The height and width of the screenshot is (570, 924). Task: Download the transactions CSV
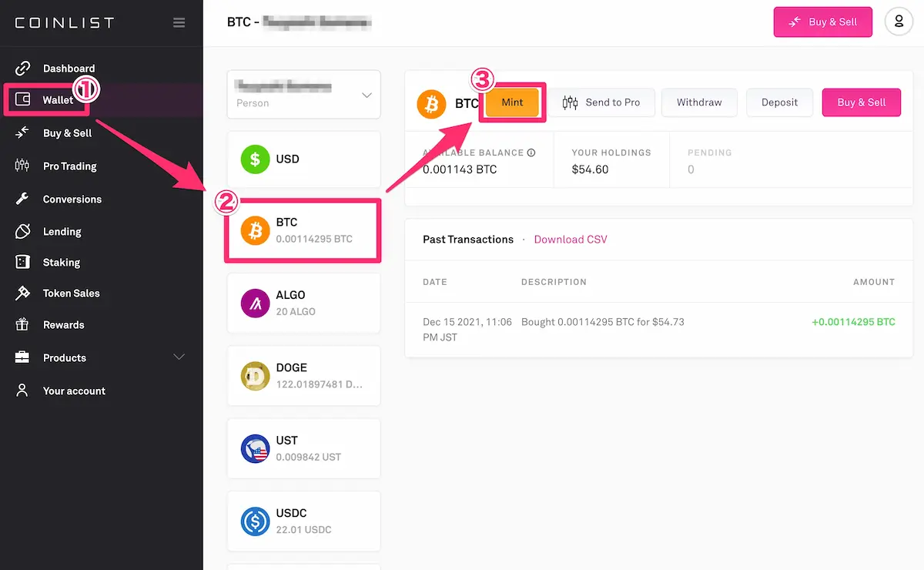click(571, 240)
